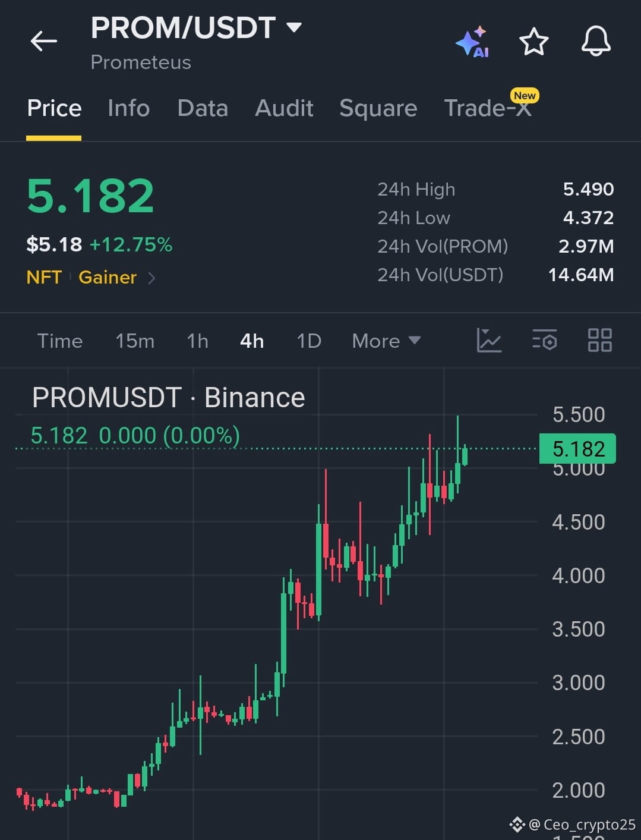Switch to the Info tab
The width and height of the screenshot is (641, 840).
[128, 108]
